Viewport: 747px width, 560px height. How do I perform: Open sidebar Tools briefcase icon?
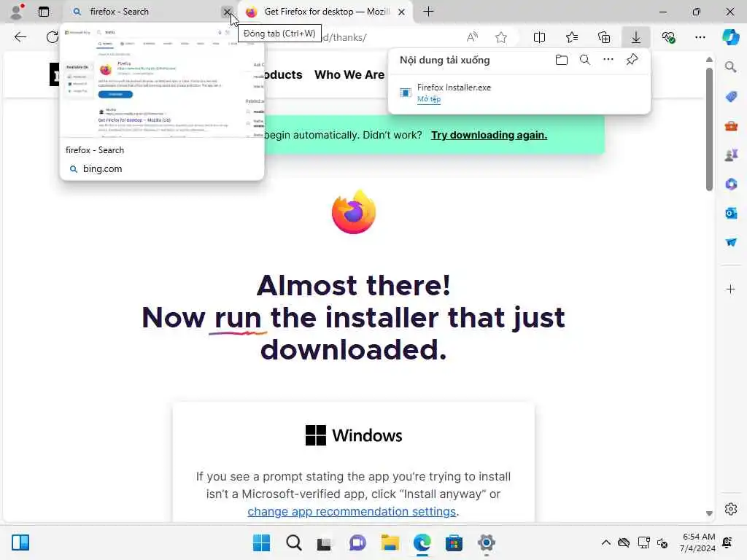tap(731, 126)
